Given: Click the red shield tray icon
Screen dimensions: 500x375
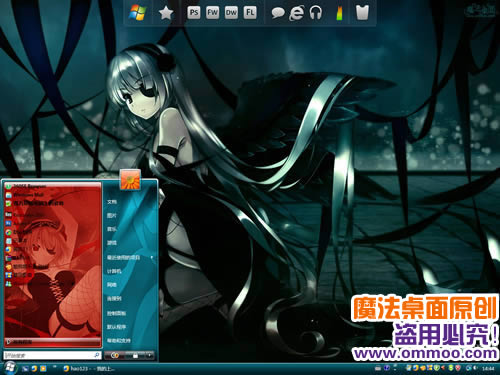Looking at the screenshot, I should point(458,368).
